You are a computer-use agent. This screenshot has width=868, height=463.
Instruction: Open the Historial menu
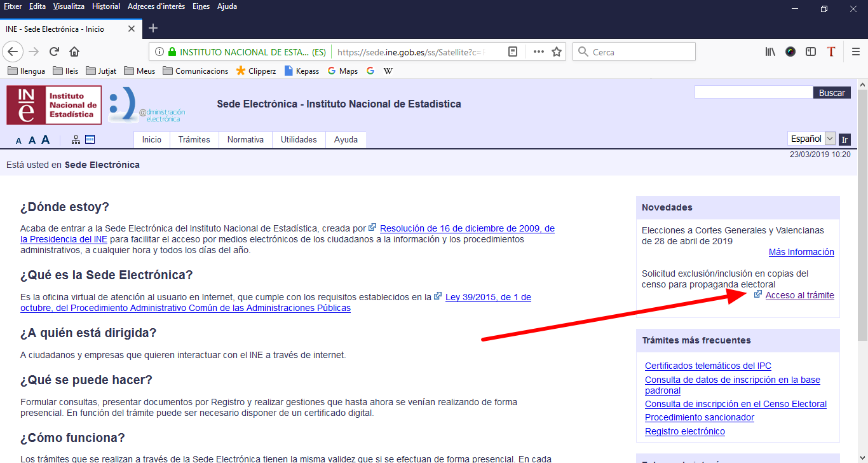[105, 6]
